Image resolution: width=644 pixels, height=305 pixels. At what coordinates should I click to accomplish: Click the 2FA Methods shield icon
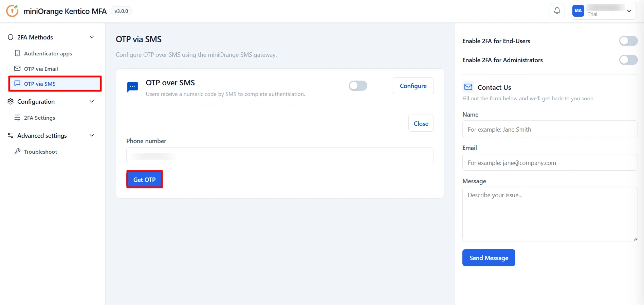(x=11, y=37)
